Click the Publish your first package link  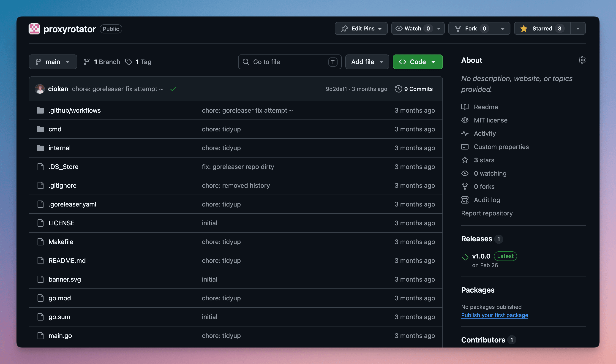[495, 315]
